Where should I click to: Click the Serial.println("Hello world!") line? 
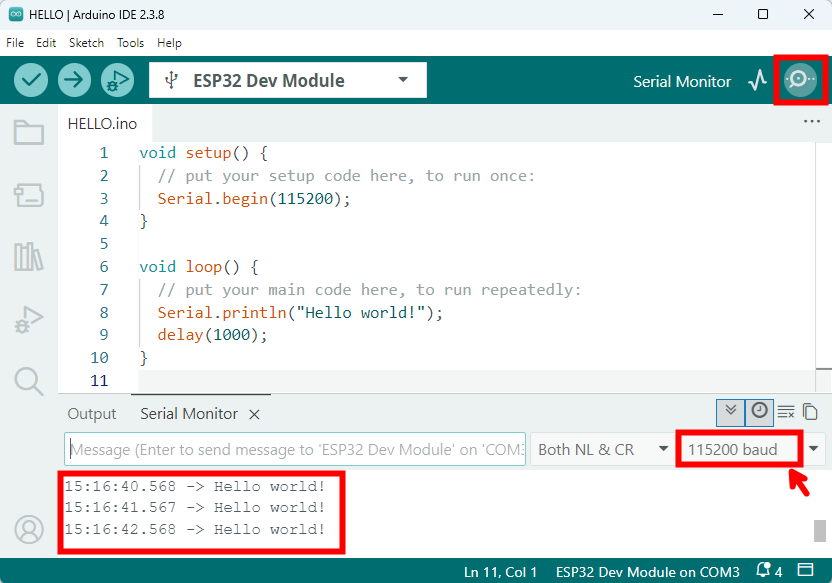(300, 312)
